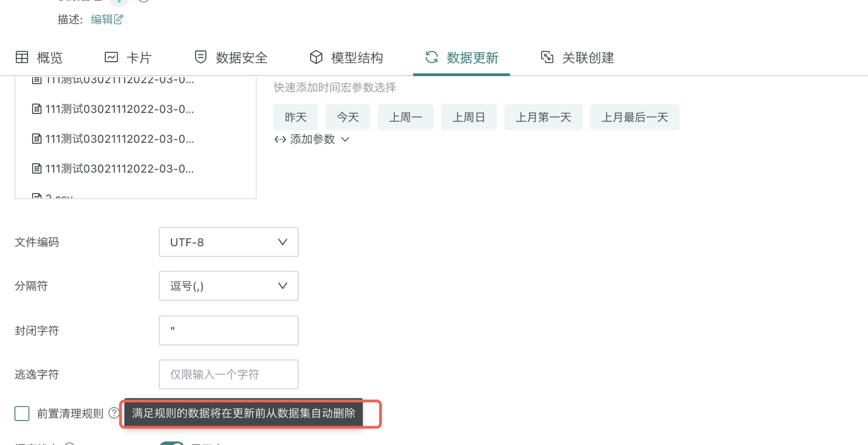Click the help icon beside 前置清理规则
868x445 pixels.
[113, 413]
